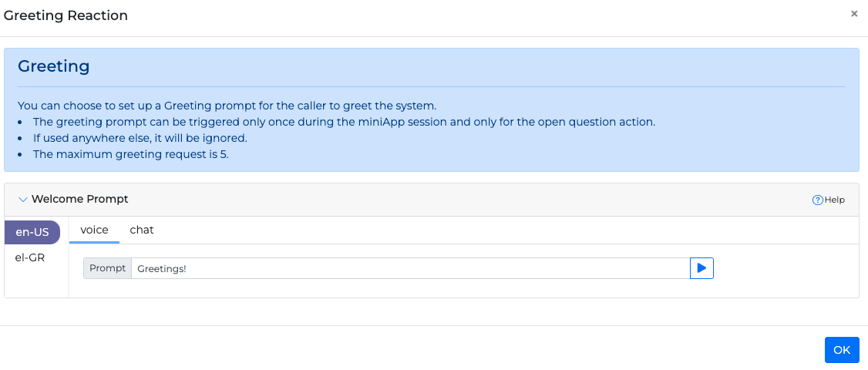Click the Greetings! prompt text field

click(410, 268)
